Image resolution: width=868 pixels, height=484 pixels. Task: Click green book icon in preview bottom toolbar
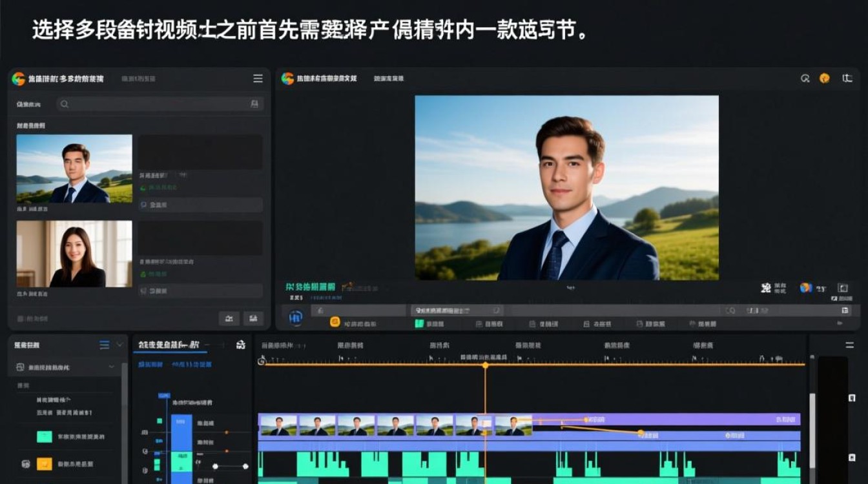point(419,323)
